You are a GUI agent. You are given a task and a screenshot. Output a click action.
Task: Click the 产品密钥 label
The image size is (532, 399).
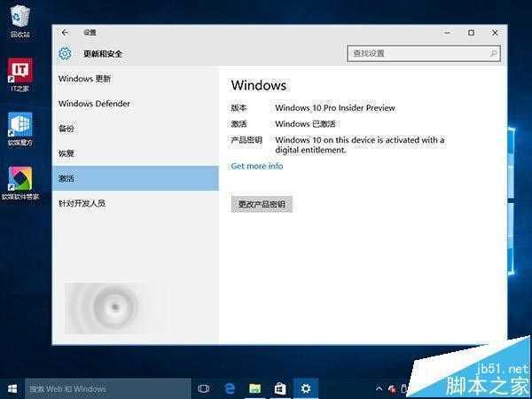point(246,140)
